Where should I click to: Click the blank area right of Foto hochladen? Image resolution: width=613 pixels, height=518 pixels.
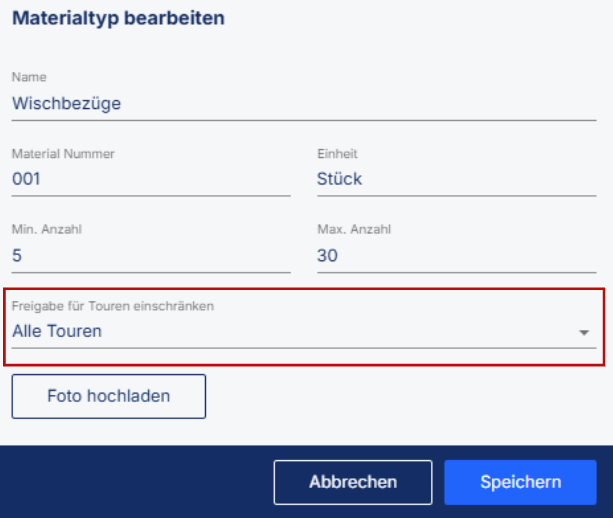[x=400, y=396]
